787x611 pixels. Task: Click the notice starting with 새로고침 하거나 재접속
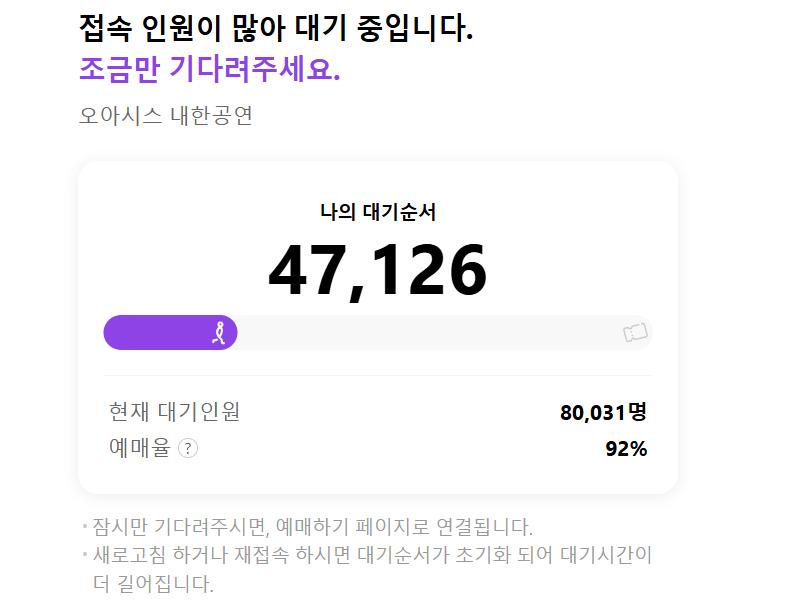tap(367, 555)
